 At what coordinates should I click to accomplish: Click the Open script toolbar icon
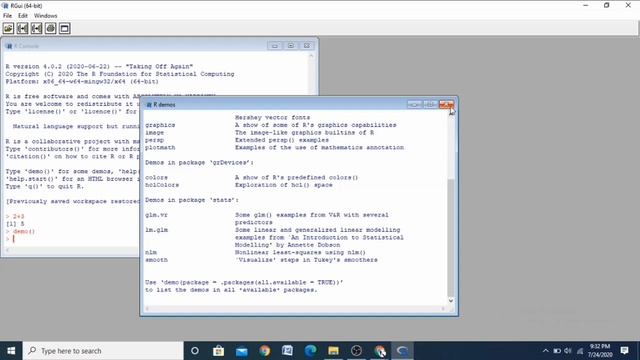[x=8, y=28]
